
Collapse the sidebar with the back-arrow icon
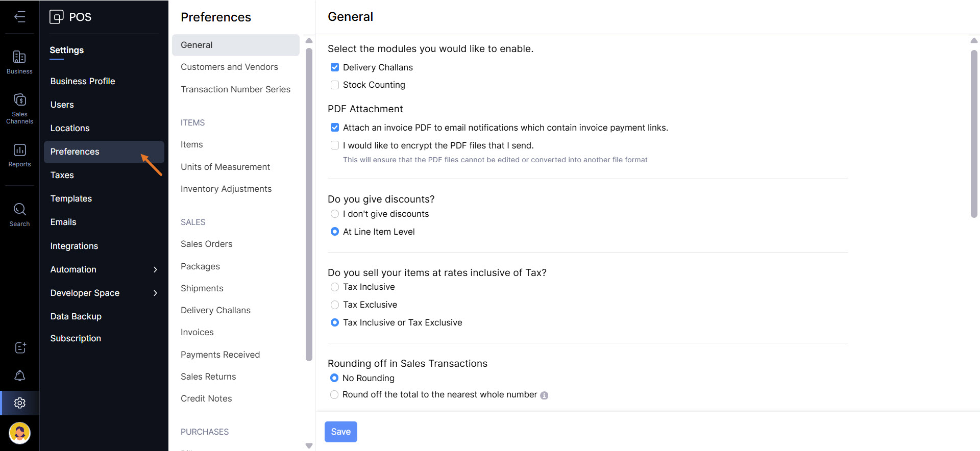tap(19, 17)
